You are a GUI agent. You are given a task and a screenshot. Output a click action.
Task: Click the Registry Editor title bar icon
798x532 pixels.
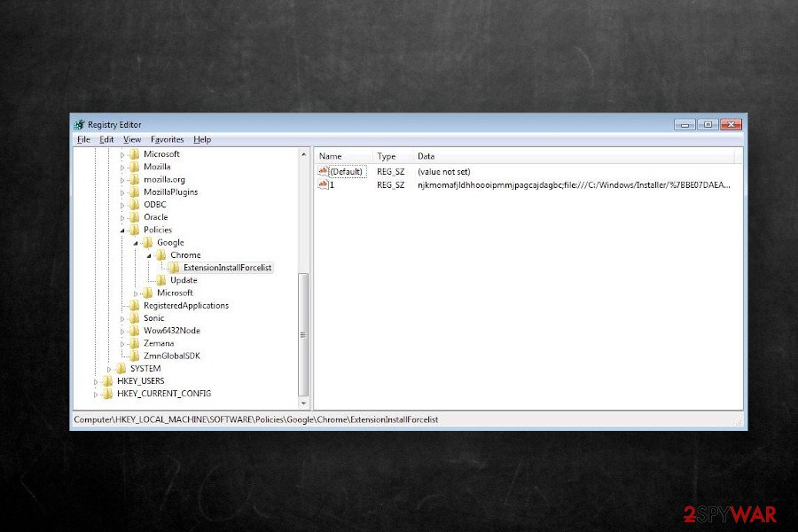[80, 125]
